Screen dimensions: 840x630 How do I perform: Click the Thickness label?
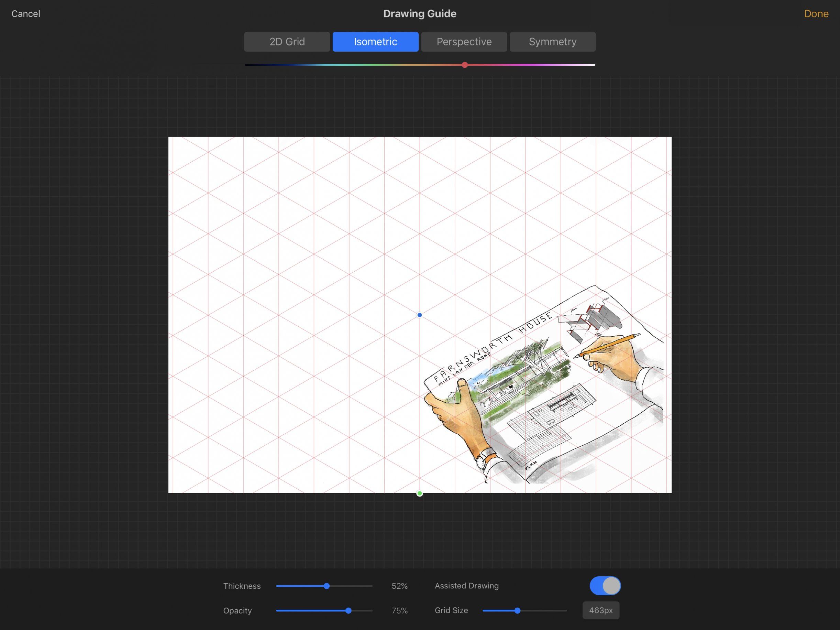[x=242, y=586]
